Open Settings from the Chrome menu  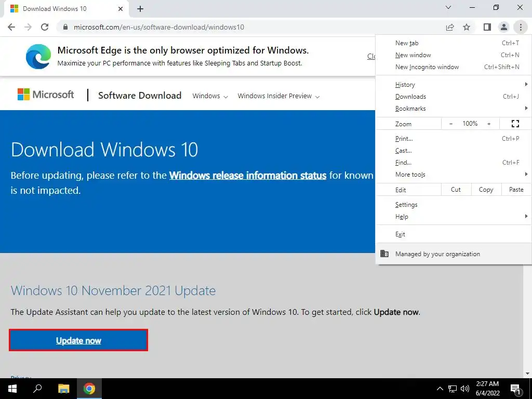(454, 205)
